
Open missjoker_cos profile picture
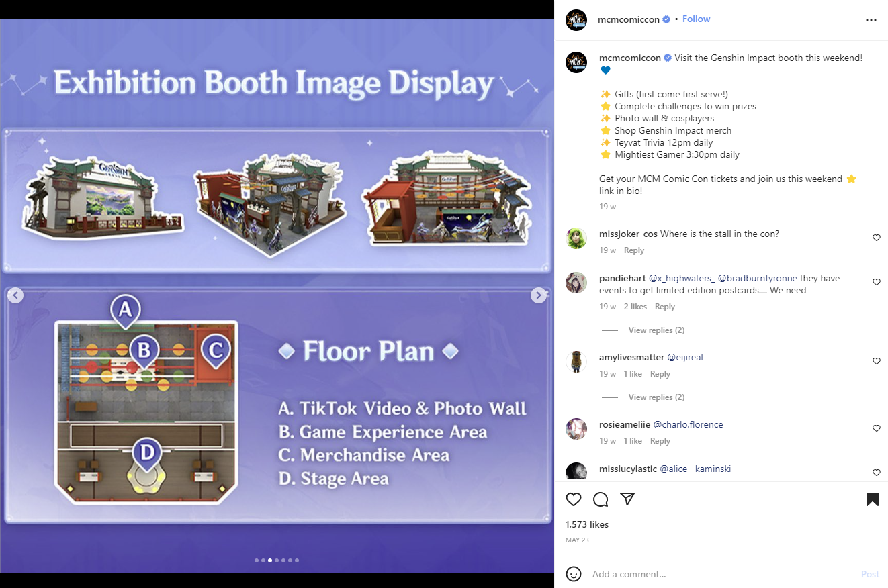[576, 238]
